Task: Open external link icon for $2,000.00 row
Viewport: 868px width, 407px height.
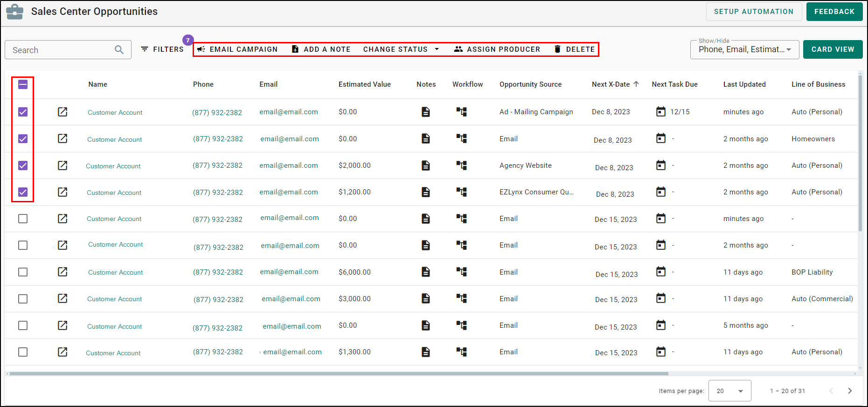Action: coord(62,166)
